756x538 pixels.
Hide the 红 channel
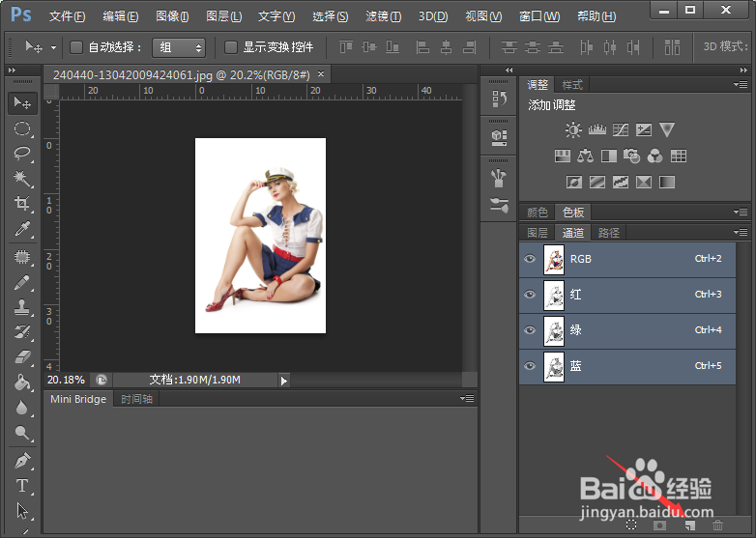click(x=530, y=295)
